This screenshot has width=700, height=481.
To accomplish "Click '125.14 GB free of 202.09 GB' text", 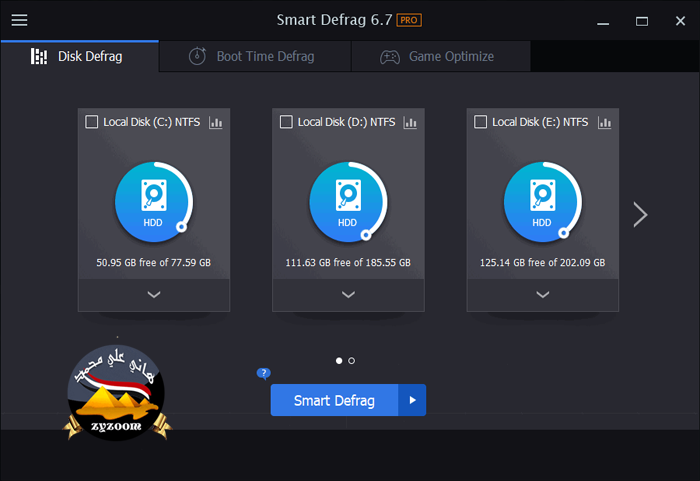I will click(x=542, y=263).
